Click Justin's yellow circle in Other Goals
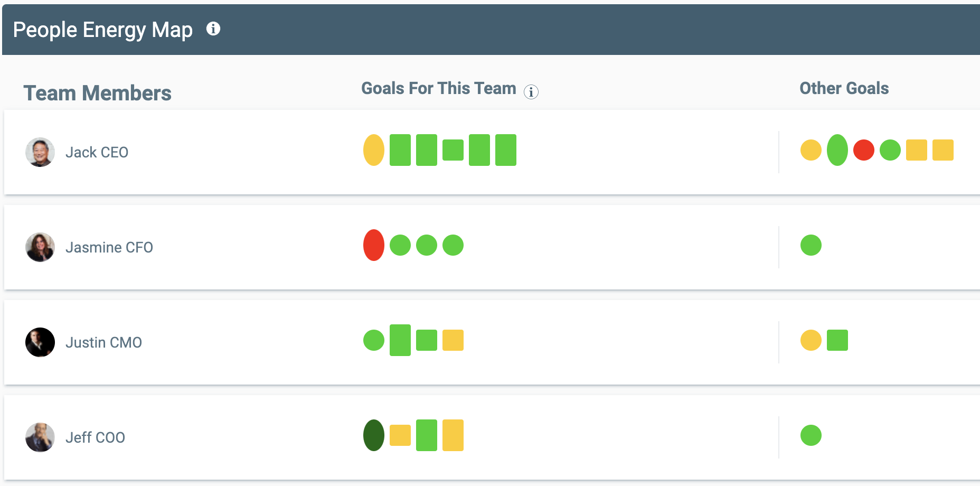The image size is (980, 486). tap(811, 340)
